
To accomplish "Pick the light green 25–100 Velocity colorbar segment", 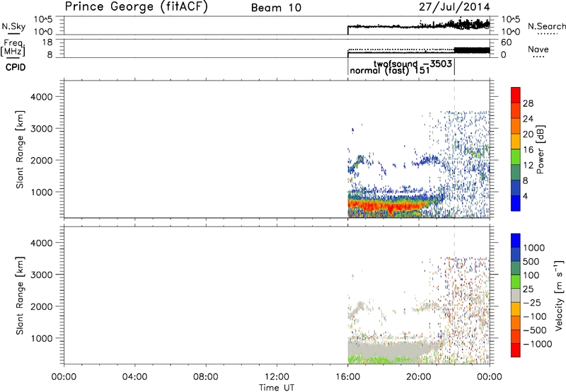I will (x=516, y=282).
